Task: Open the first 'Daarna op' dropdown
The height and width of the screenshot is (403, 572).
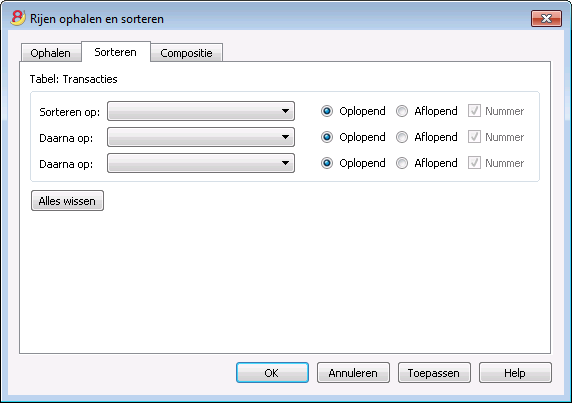Action: point(201,137)
